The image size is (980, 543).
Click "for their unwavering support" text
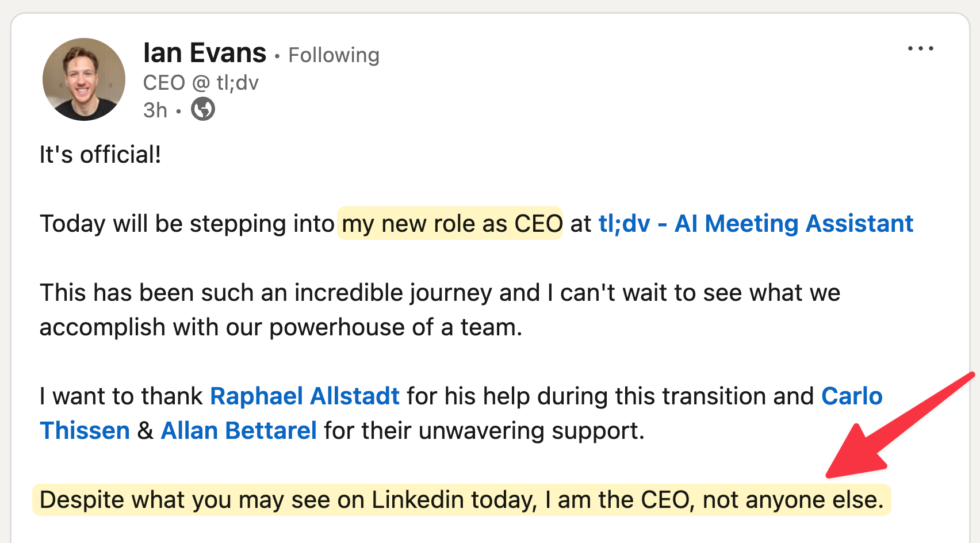[483, 431]
